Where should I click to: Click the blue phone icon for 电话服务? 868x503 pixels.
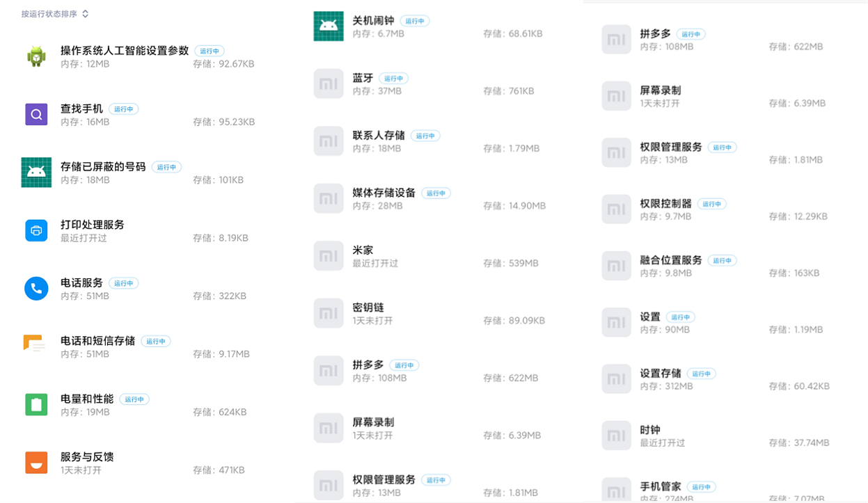[x=36, y=288]
